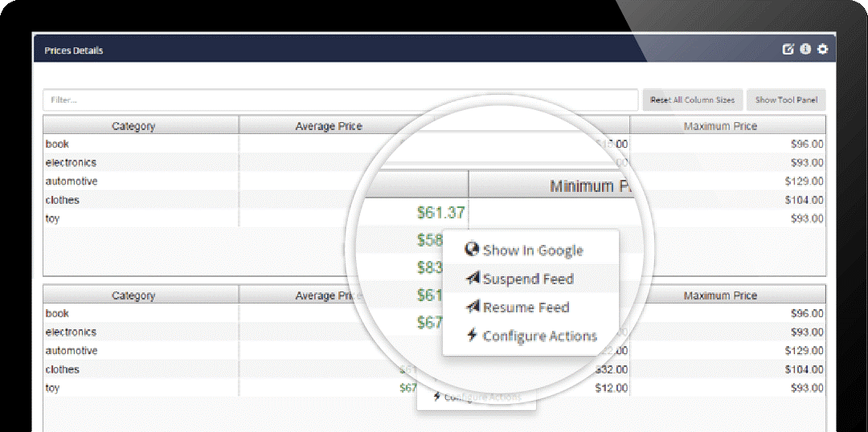The image size is (868, 432).
Task: Click the $12.00 minimum price cell
Action: click(x=612, y=388)
